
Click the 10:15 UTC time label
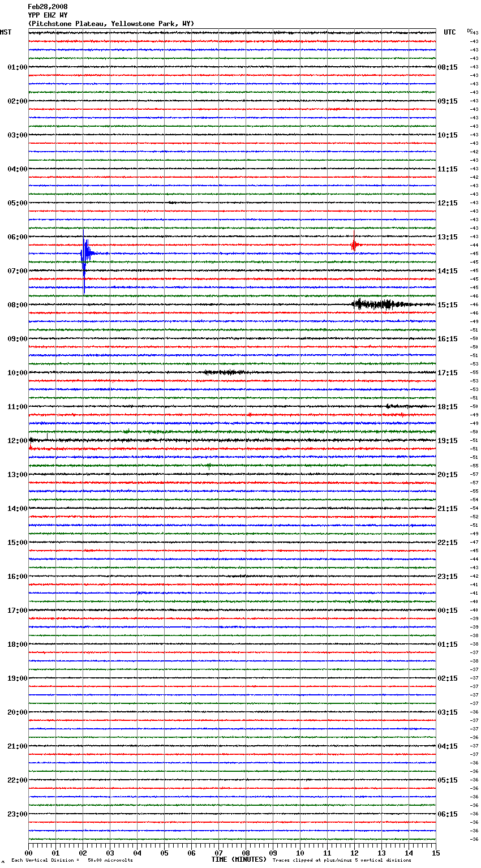click(448, 135)
